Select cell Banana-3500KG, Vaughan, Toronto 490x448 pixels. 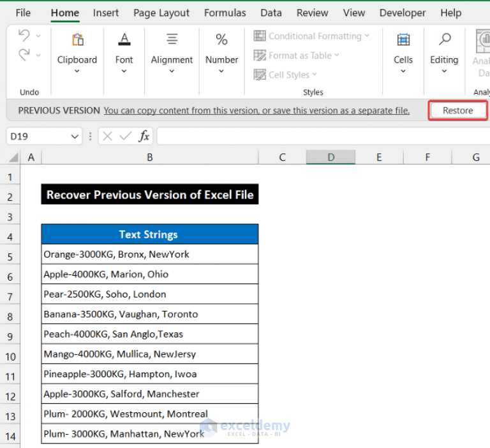click(150, 314)
